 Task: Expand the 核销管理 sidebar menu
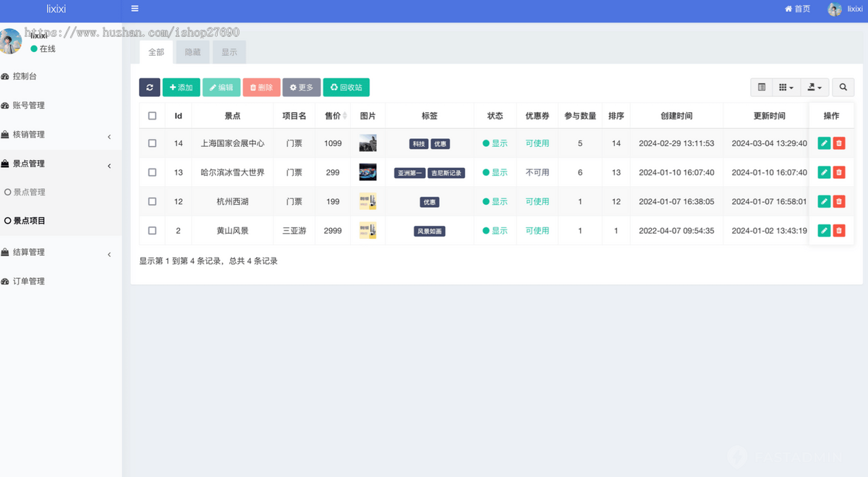pyautogui.click(x=61, y=135)
